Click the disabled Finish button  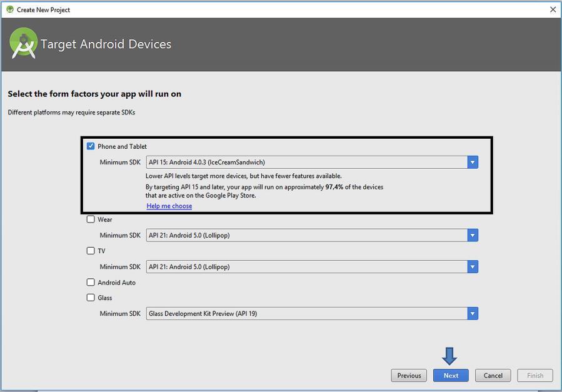[x=535, y=376]
